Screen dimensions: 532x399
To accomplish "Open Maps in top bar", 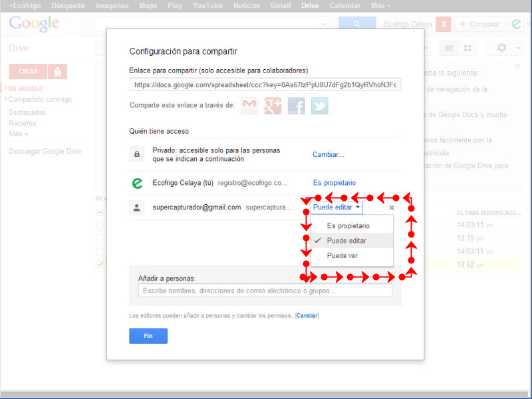I will [x=148, y=5].
